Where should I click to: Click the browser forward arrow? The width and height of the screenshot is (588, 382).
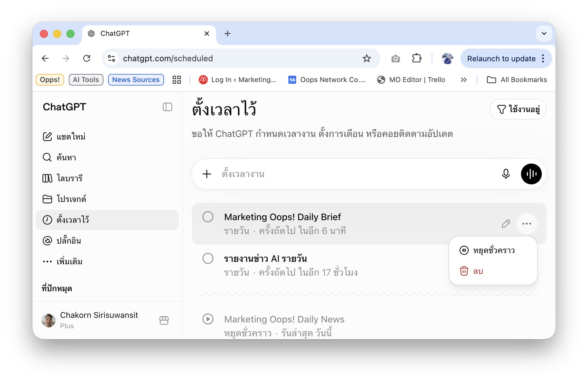coord(66,58)
